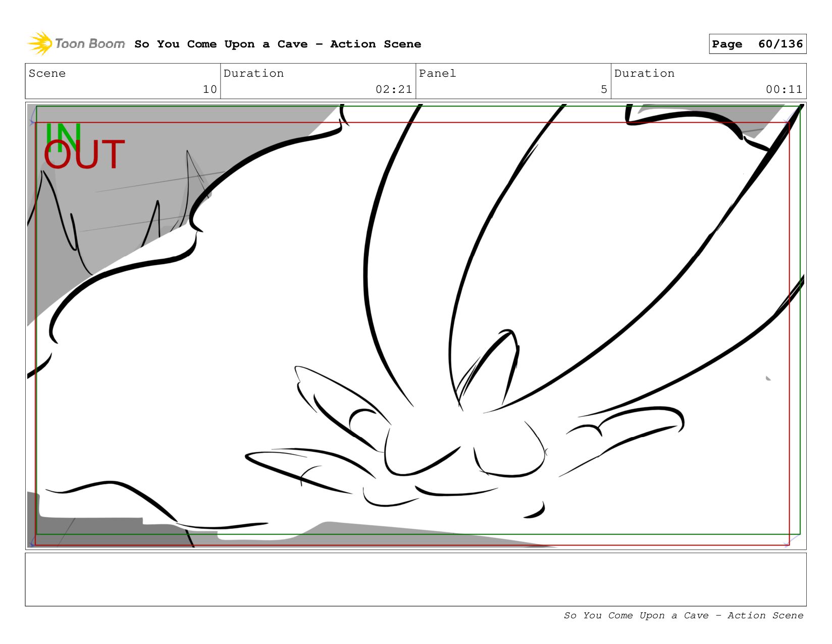The image size is (832, 644).
Task: Click the 'Scene' header label
Action: 47,73
